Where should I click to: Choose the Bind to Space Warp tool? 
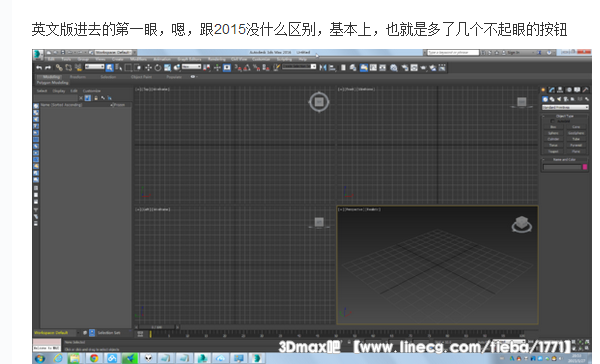pyautogui.click(x=78, y=68)
